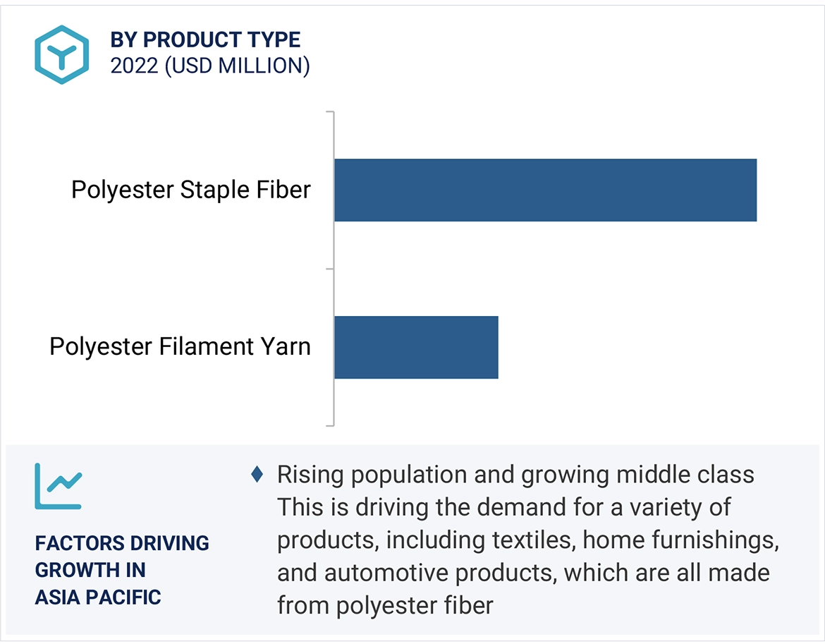Click the GROWTH IN heading line
Screen dimensions: 825x644
tap(90, 570)
